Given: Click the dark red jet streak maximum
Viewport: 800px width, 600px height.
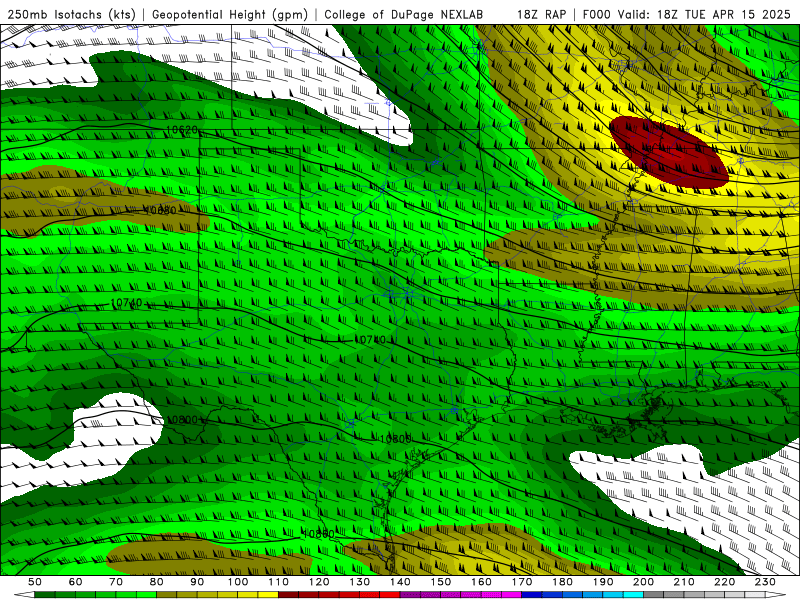Looking at the screenshot, I should [669, 152].
